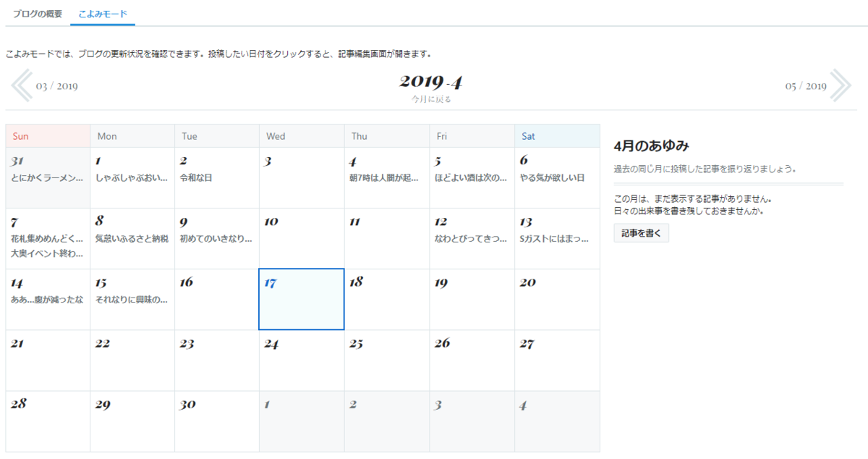Click the April 25 date cell

pyautogui.click(x=387, y=360)
